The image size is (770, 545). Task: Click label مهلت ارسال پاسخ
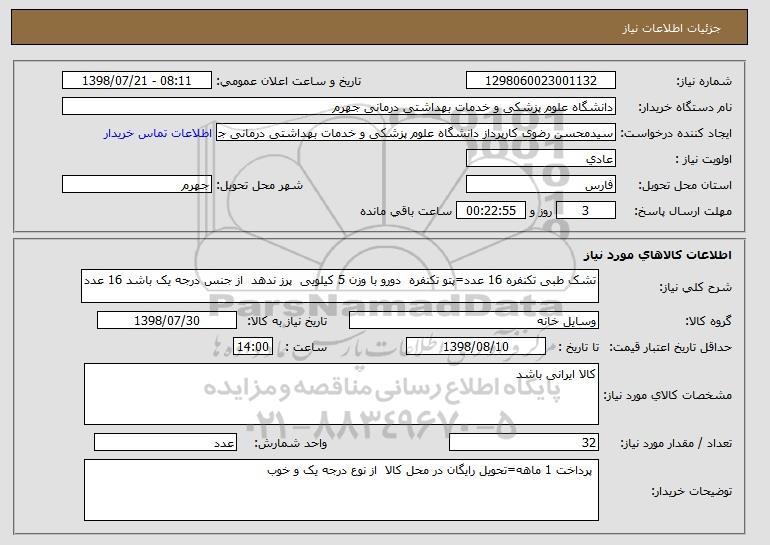tap(683, 211)
